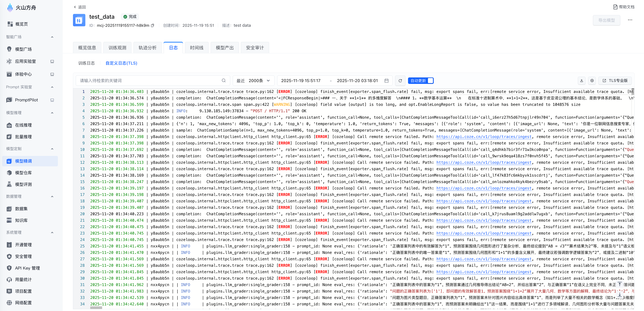
Task: Open log display settings gear icon
Action: point(592,80)
